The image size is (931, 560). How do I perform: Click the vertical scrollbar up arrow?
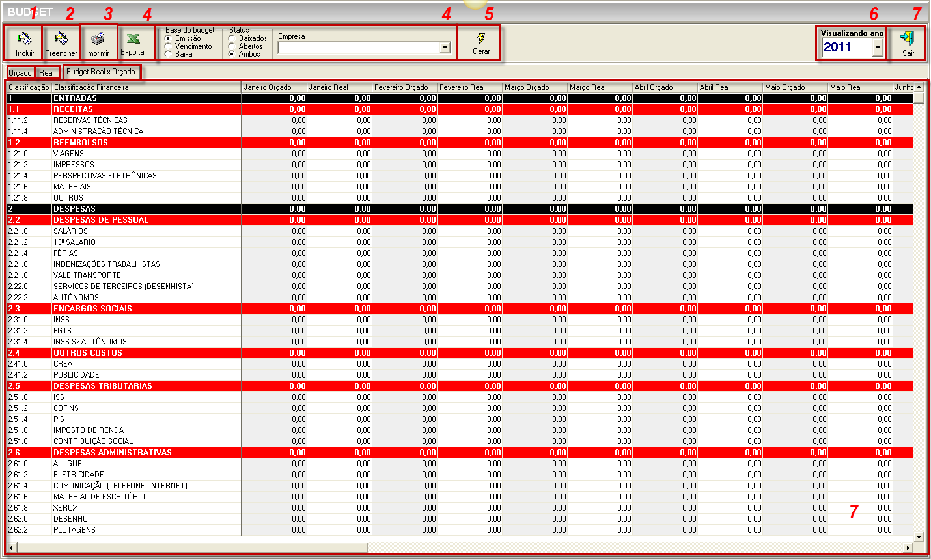click(919, 87)
